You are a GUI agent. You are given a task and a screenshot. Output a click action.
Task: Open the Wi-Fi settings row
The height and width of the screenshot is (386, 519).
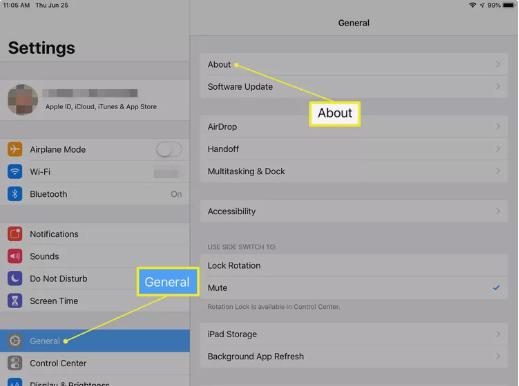(95, 172)
